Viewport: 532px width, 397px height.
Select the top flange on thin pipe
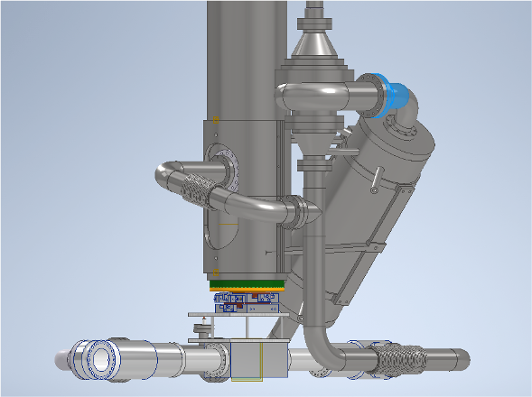pyautogui.click(x=314, y=23)
